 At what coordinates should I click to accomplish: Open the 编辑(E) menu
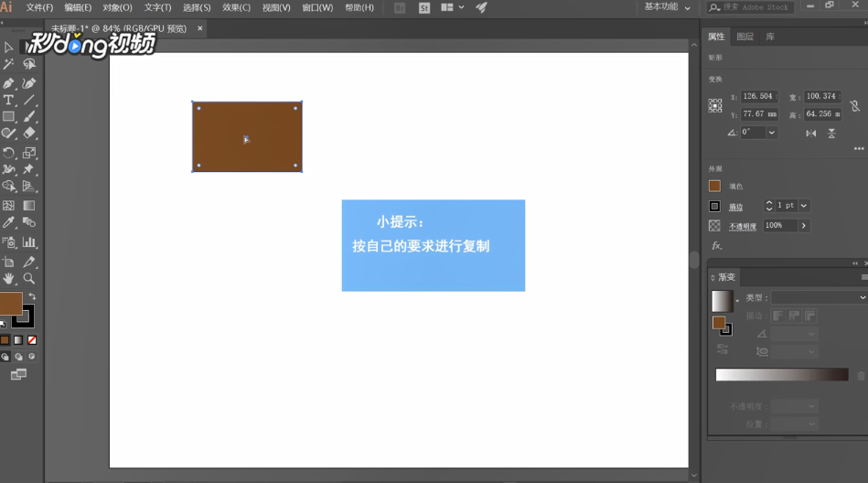tap(78, 7)
